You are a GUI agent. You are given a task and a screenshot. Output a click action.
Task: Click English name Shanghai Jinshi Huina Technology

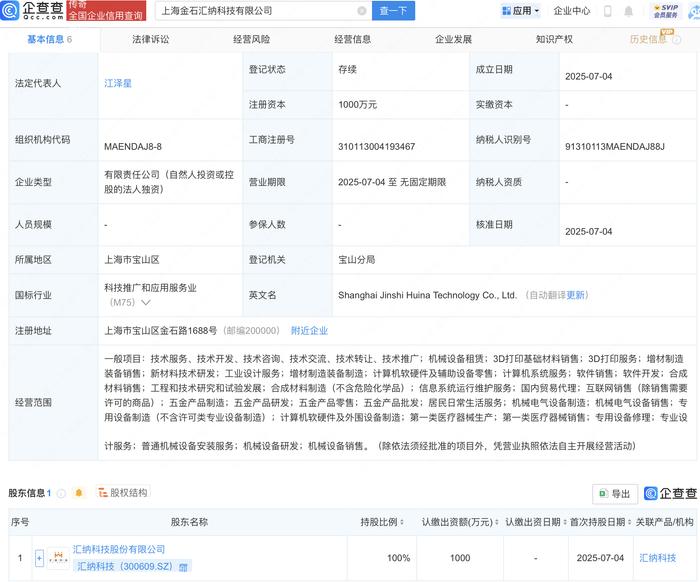[x=427, y=295]
